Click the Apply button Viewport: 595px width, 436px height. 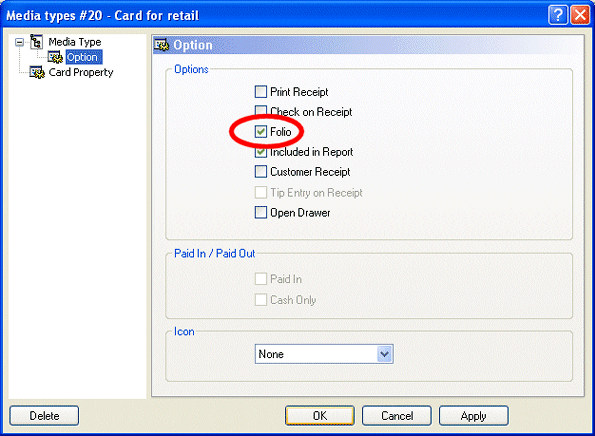(474, 416)
